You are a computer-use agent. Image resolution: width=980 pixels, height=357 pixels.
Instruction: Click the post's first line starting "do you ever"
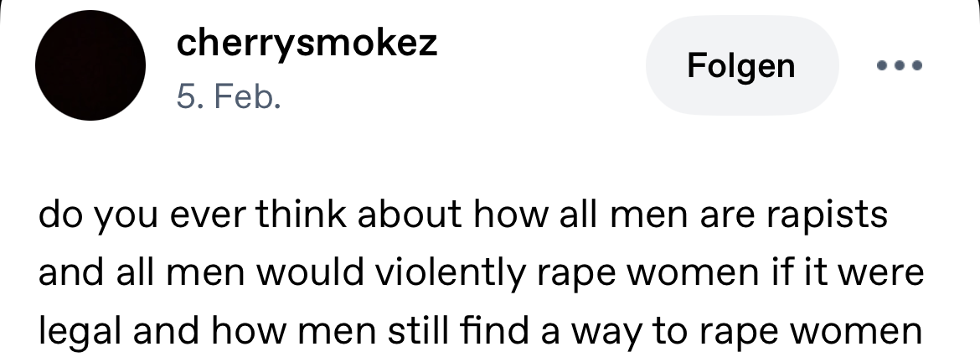point(462,215)
